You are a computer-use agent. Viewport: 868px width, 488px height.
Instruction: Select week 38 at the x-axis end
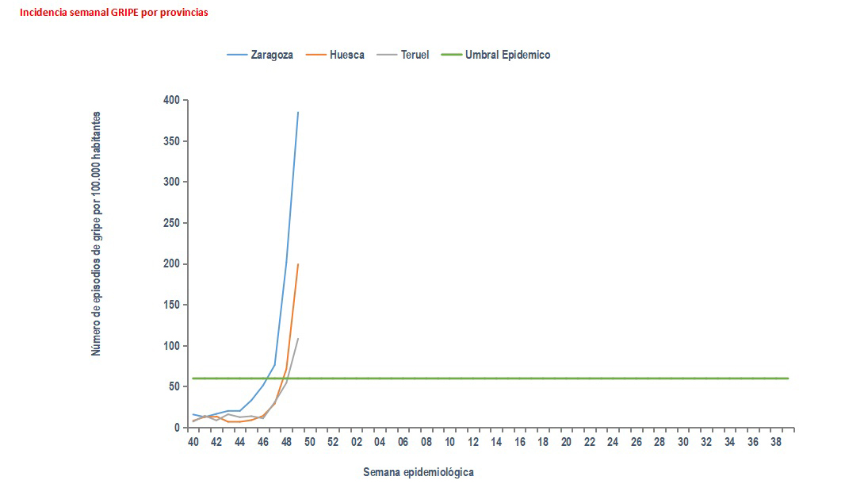pos(776,442)
